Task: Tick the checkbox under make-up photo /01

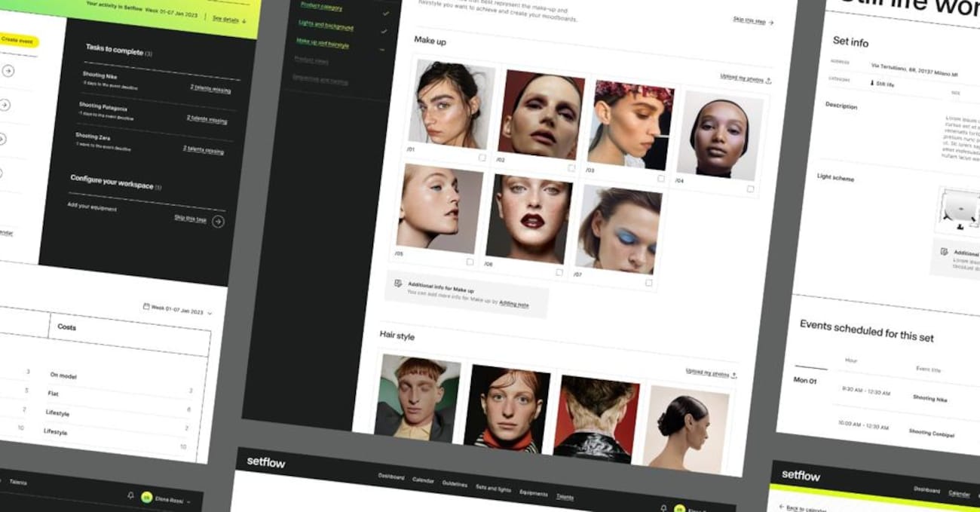Action: pos(482,158)
